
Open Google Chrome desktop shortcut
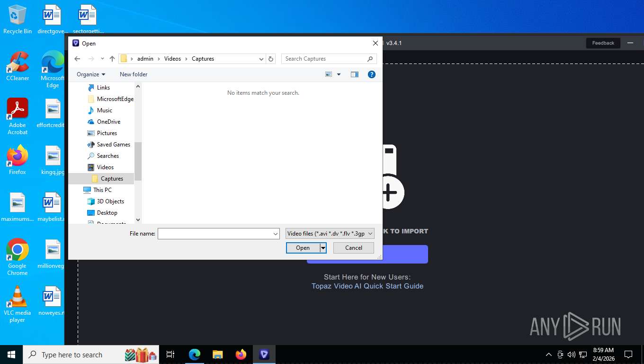click(x=18, y=257)
